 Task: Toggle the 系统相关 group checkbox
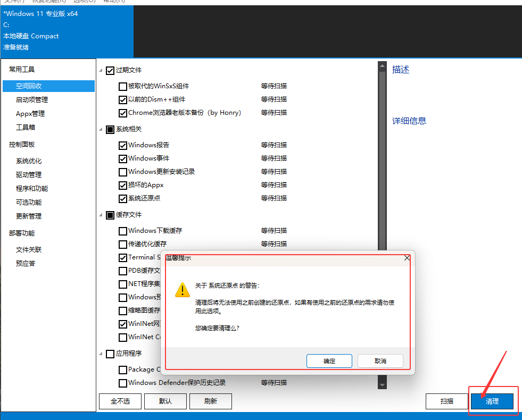coord(110,129)
